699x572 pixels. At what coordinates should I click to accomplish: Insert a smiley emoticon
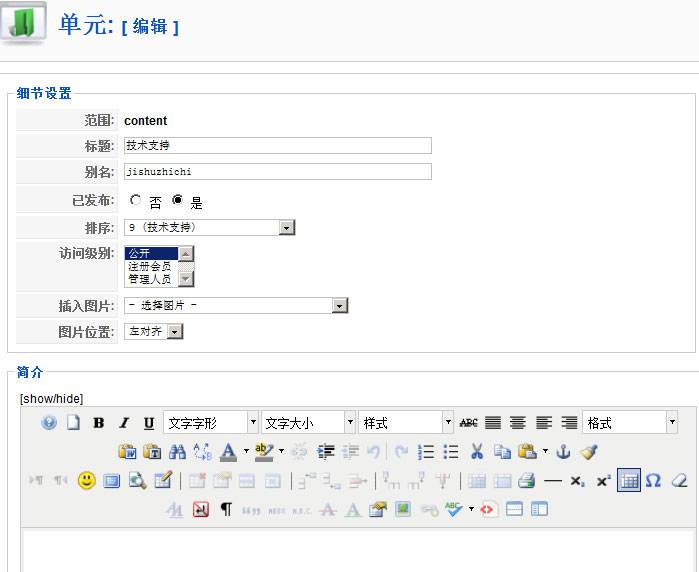coord(86,481)
